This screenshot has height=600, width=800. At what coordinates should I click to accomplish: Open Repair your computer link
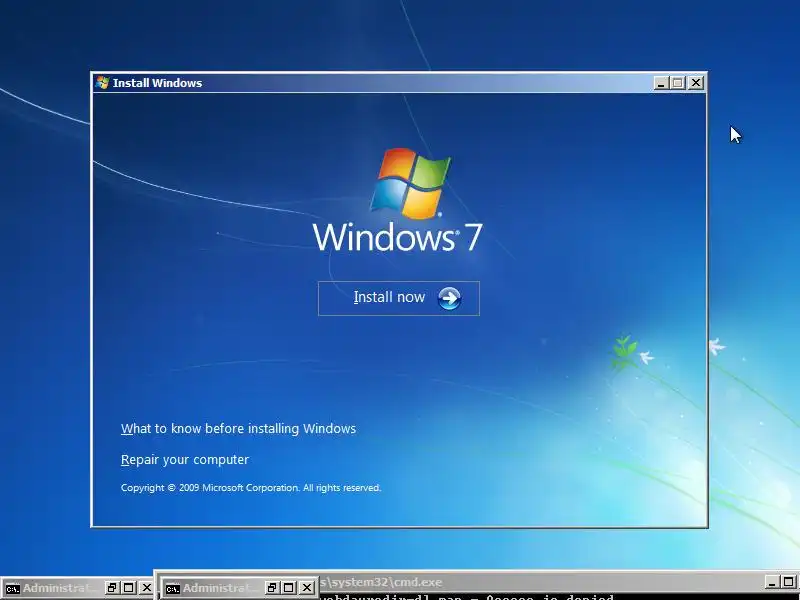[185, 460]
